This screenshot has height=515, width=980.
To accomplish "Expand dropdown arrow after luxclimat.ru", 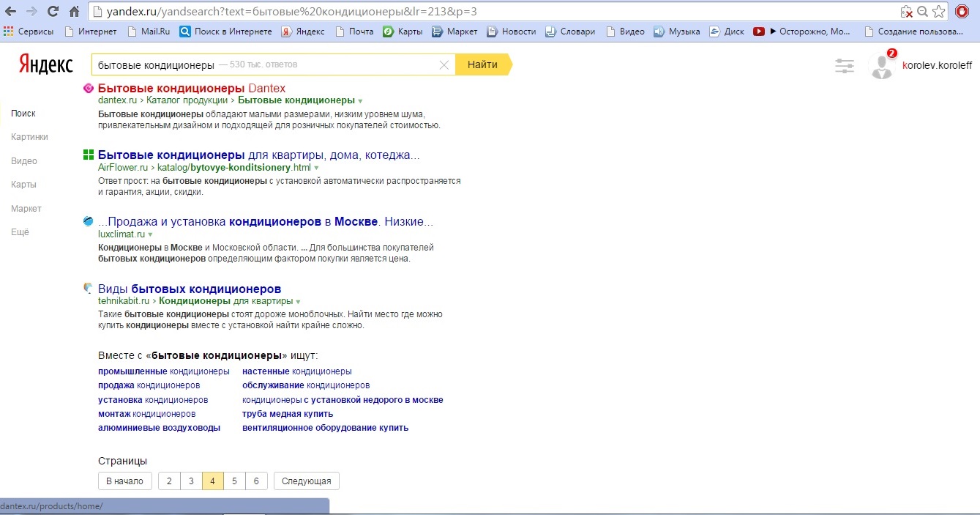I will click(150, 234).
